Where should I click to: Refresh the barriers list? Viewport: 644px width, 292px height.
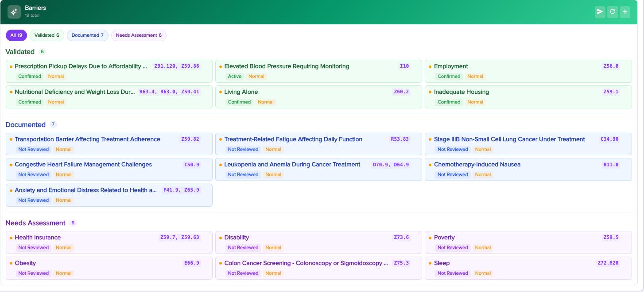tap(613, 12)
